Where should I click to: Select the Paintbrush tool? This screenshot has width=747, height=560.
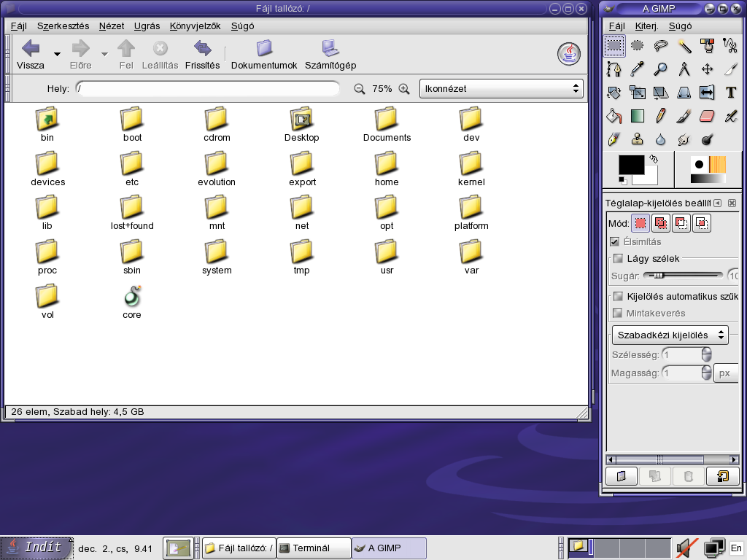click(684, 116)
